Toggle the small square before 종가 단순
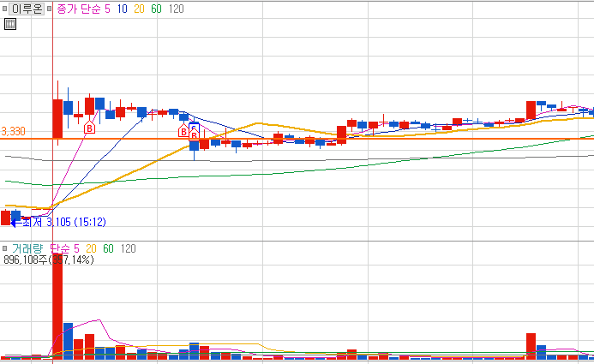Viewport: 594px width, 364px height. 49,9
